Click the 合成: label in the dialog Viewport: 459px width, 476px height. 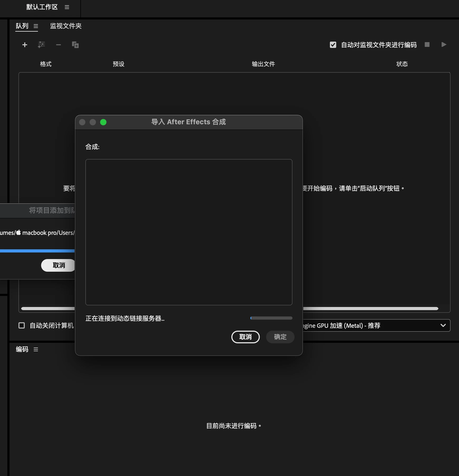[92, 147]
